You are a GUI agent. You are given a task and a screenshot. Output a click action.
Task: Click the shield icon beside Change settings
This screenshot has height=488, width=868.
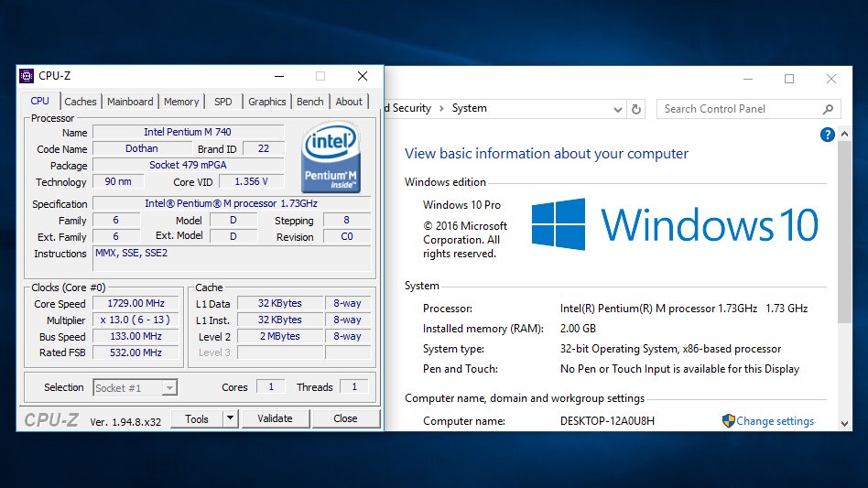[729, 421]
